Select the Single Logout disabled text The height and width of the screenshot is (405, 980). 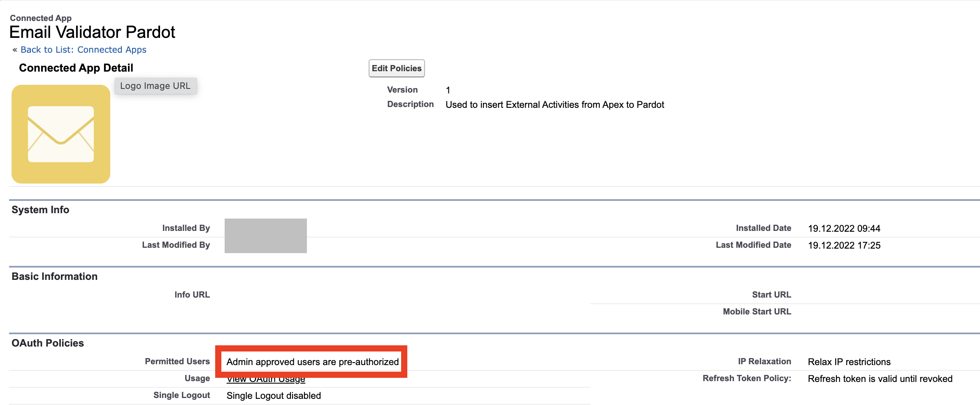[x=274, y=396]
